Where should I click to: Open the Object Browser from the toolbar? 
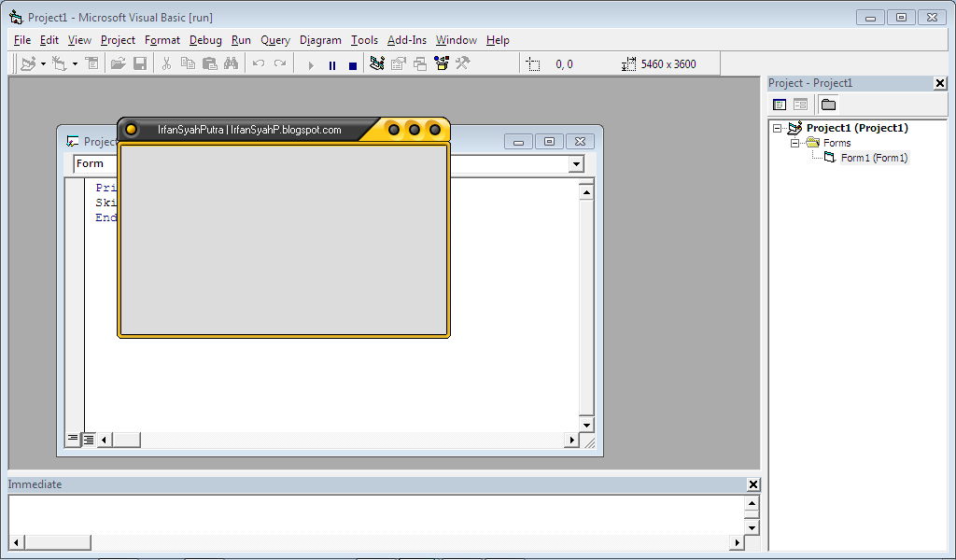tap(442, 63)
